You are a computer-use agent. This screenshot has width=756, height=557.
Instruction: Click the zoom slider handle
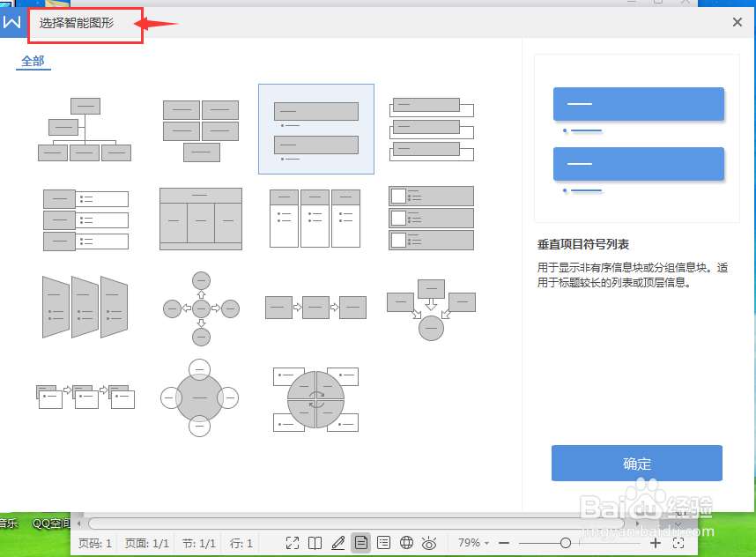click(x=566, y=543)
